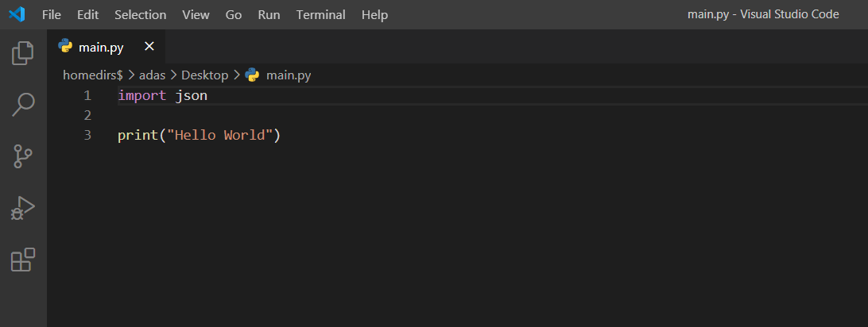Open the Selection menu

point(140,14)
